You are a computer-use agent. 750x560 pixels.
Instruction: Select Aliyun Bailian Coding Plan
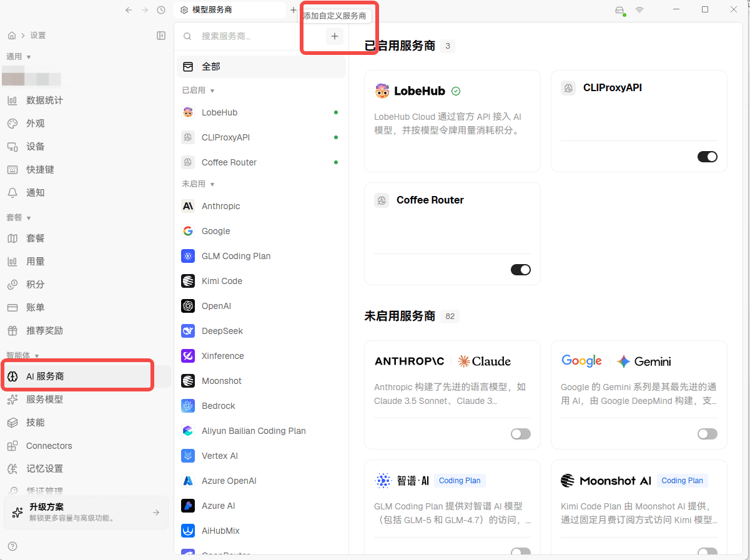261,431
